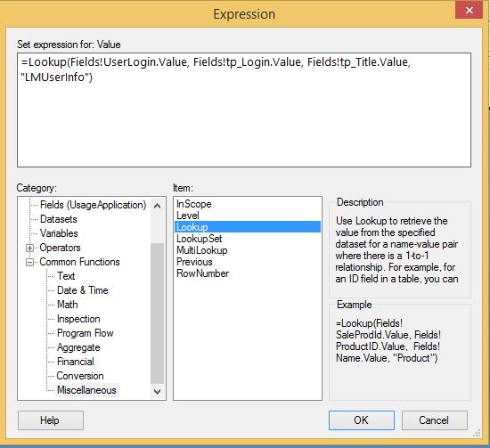This screenshot has height=448, width=490.
Task: Click the Lookup description text
Action: [x=396, y=250]
